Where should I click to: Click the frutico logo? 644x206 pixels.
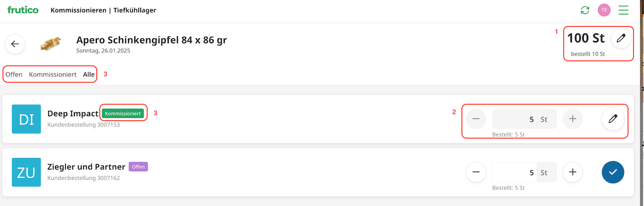[23, 10]
